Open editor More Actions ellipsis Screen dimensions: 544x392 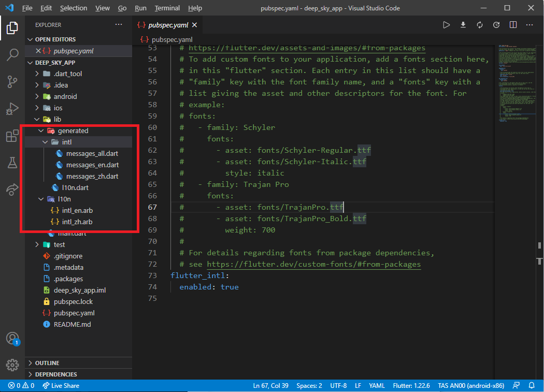click(x=529, y=25)
